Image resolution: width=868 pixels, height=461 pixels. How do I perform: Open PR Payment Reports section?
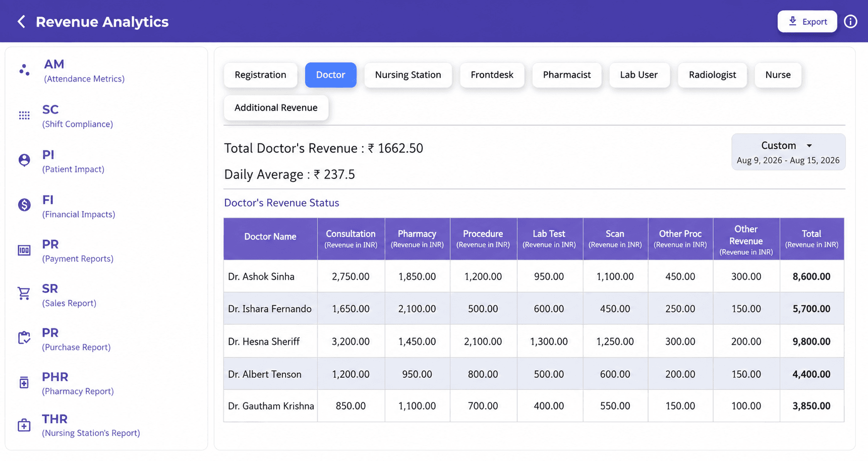(x=78, y=251)
